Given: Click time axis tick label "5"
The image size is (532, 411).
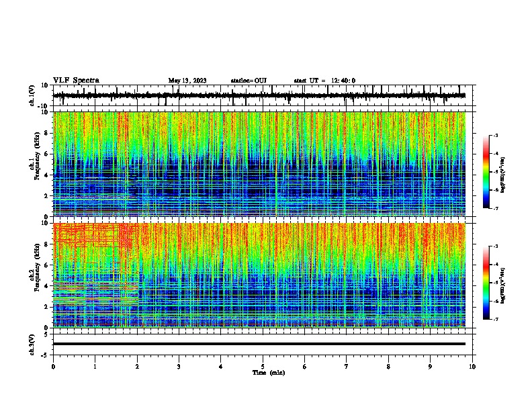Looking at the screenshot, I should (x=263, y=367).
